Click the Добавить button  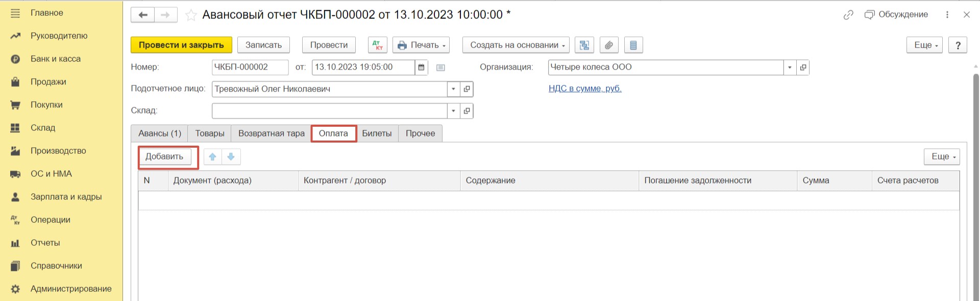(x=164, y=156)
